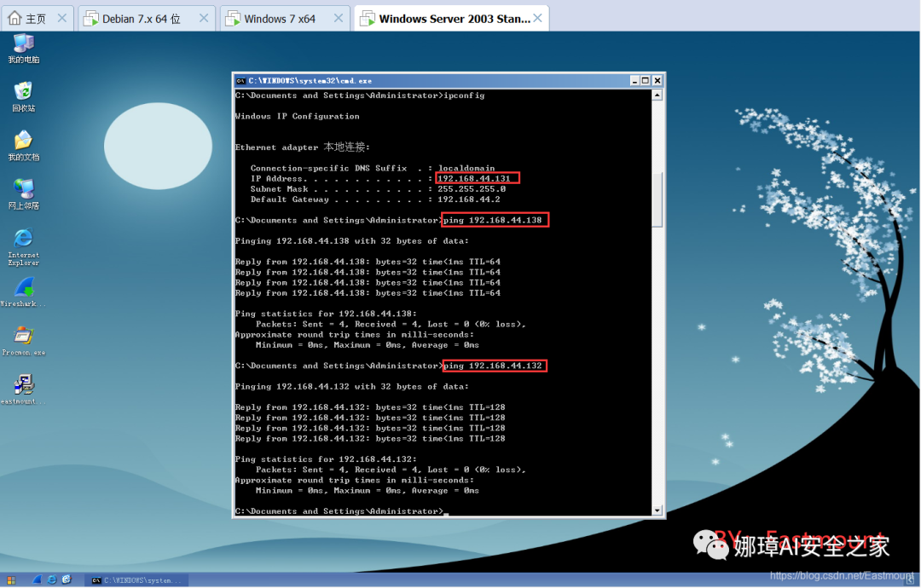
Task: Click the ipconfig command at first prompt
Action: pyautogui.click(x=464, y=95)
